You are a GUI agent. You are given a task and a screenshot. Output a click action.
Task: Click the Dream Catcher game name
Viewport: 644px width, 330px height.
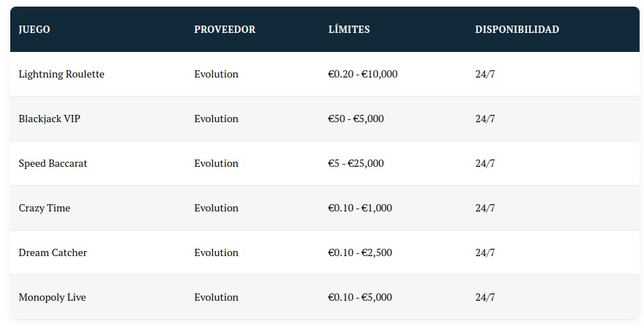53,253
